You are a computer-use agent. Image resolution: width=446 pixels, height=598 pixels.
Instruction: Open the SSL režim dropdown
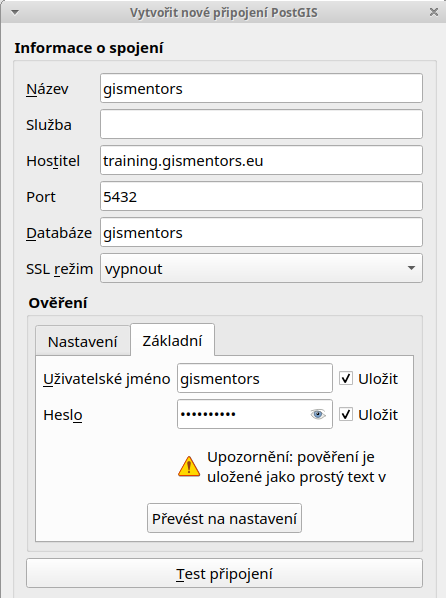point(261,268)
